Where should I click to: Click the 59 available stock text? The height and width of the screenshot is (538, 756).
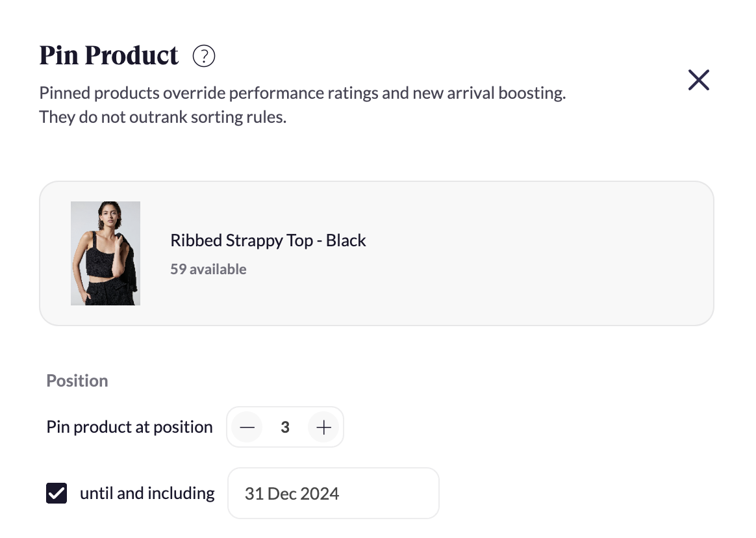coord(208,269)
